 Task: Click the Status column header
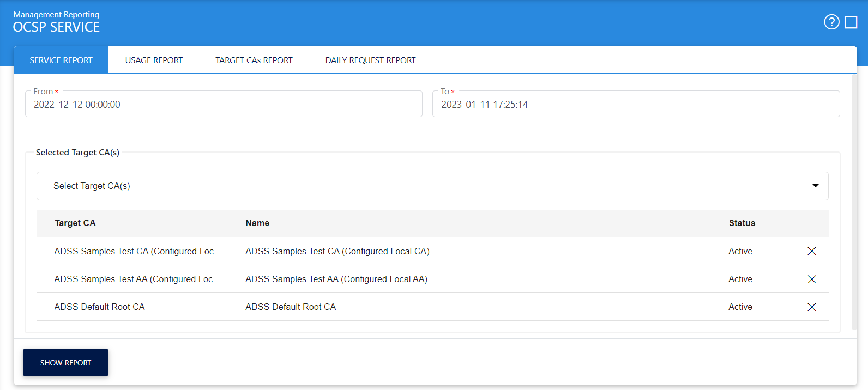[742, 223]
